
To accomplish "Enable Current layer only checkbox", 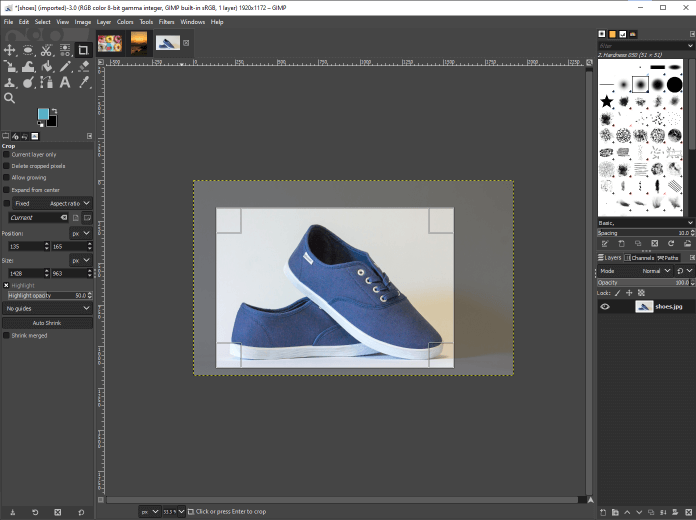I will [6, 155].
